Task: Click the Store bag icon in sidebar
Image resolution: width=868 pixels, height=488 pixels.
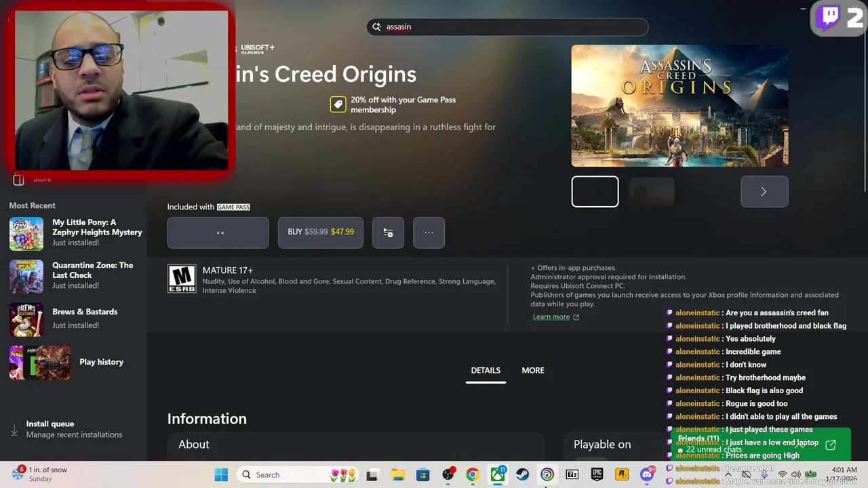Action: (x=19, y=179)
